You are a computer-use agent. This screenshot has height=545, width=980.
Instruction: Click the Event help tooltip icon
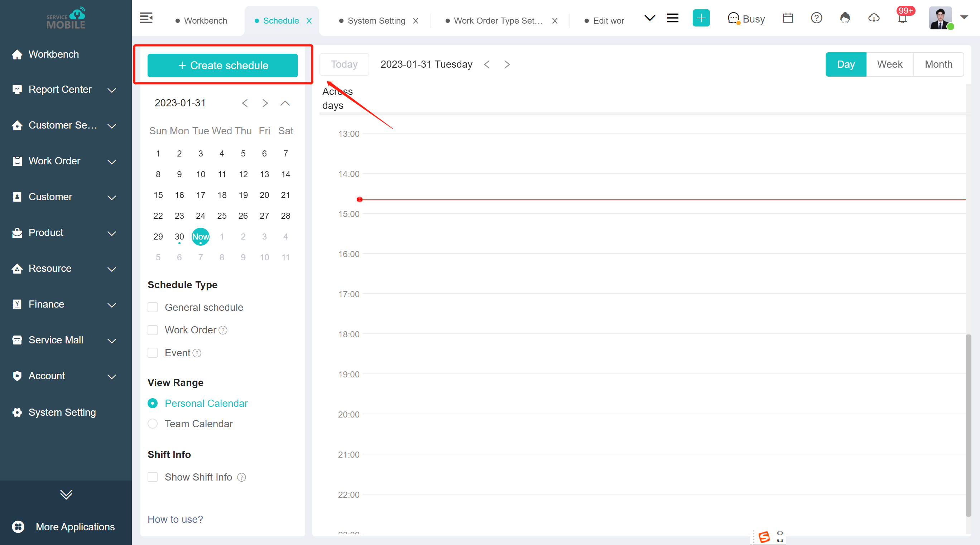[x=197, y=353]
